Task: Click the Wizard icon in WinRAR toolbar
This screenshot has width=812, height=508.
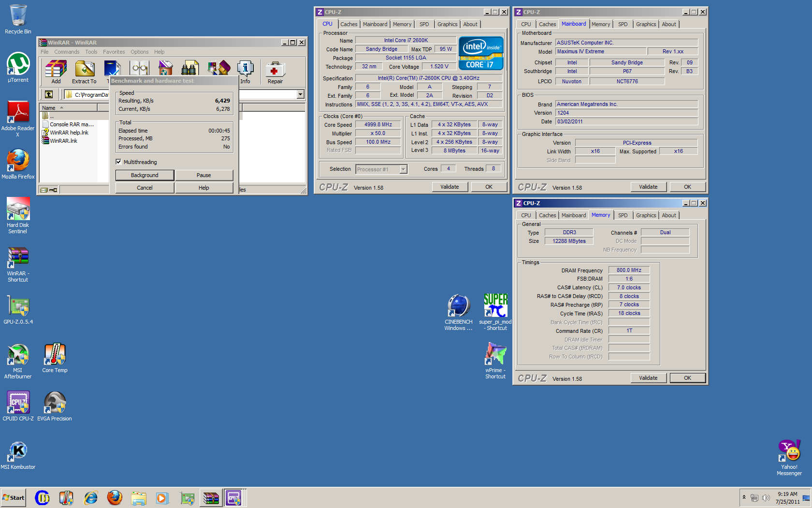Action: pos(219,68)
